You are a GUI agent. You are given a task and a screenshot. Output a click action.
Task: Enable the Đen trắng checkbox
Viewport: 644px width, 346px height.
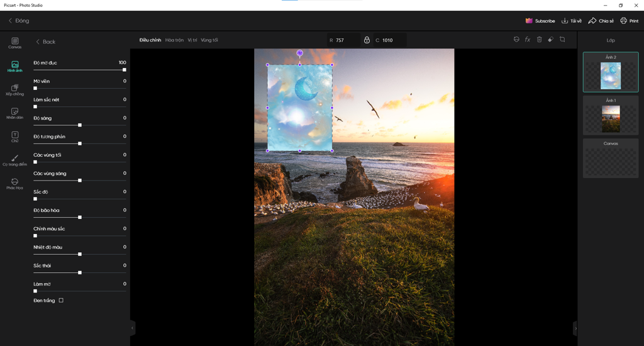tap(61, 300)
